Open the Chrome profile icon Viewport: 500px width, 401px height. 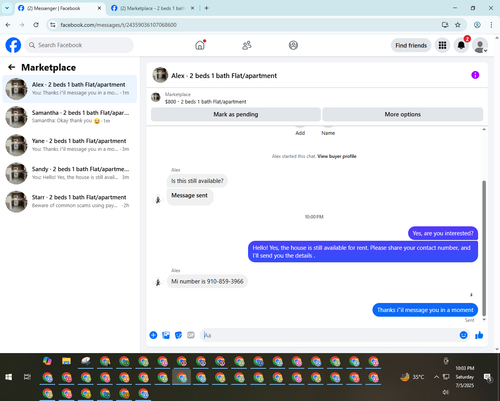pyautogui.click(x=477, y=25)
